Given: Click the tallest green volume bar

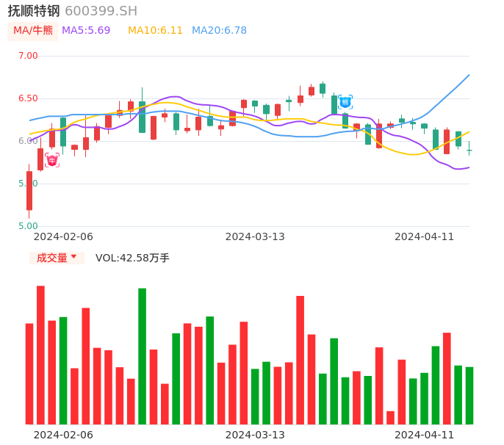Looking at the screenshot, I should point(142,356).
